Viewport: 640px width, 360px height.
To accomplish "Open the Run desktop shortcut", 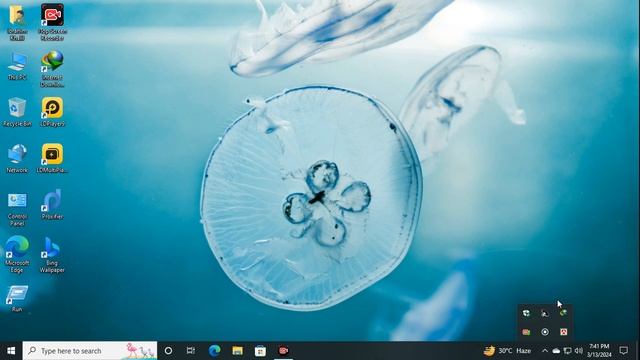I will click(17, 299).
